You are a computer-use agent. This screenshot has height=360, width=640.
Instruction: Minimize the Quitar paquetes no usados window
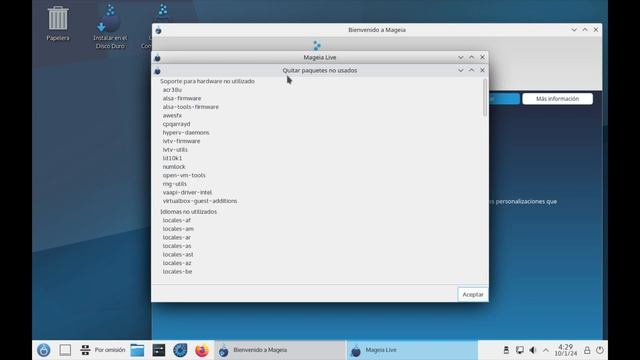click(460, 70)
